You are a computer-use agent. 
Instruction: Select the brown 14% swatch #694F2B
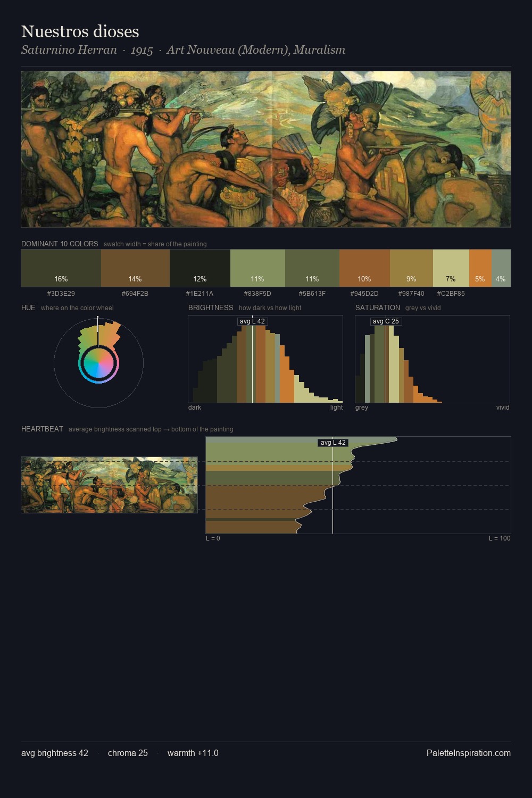pos(135,268)
